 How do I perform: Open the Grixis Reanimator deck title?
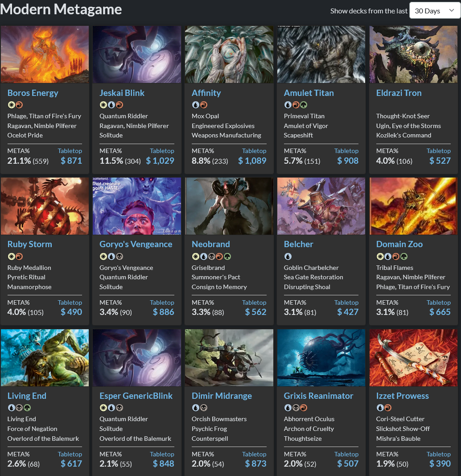point(318,396)
